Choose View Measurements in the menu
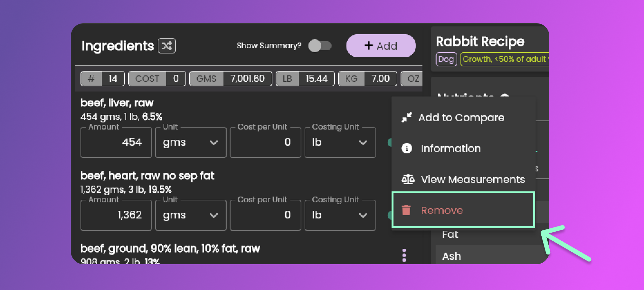The width and height of the screenshot is (644, 290). [472, 179]
